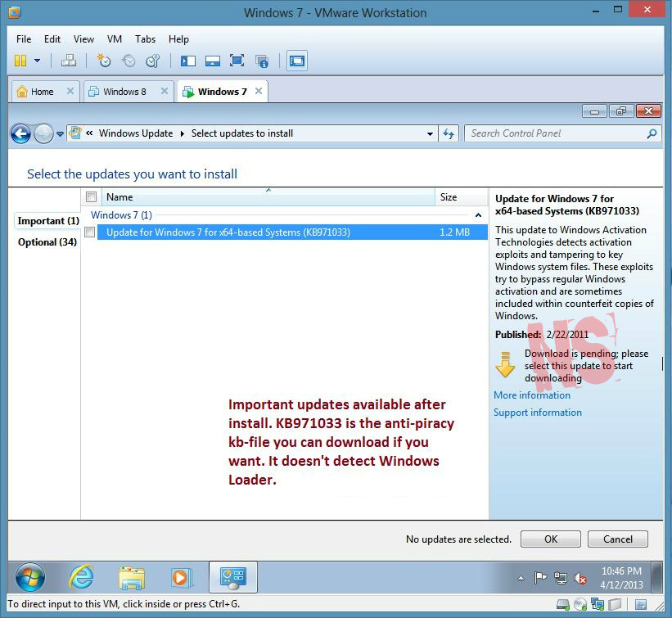
Task: Click Control Panel taskbar button
Action: [233, 577]
